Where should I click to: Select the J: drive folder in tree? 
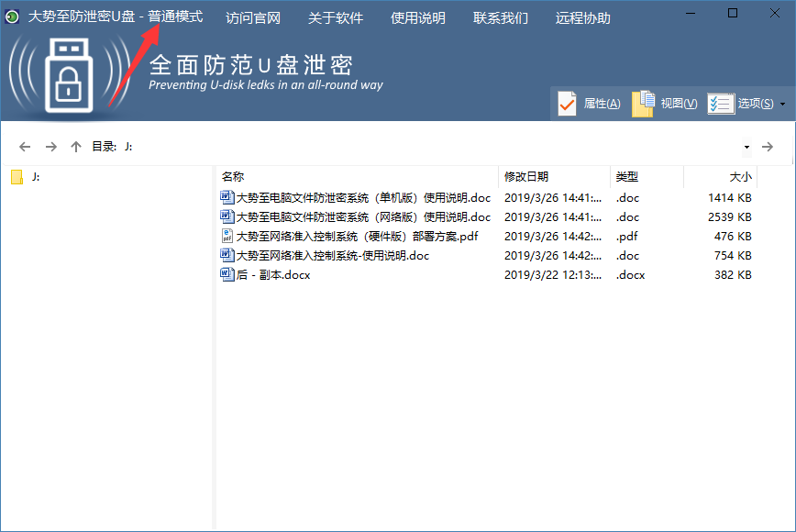click(x=35, y=177)
